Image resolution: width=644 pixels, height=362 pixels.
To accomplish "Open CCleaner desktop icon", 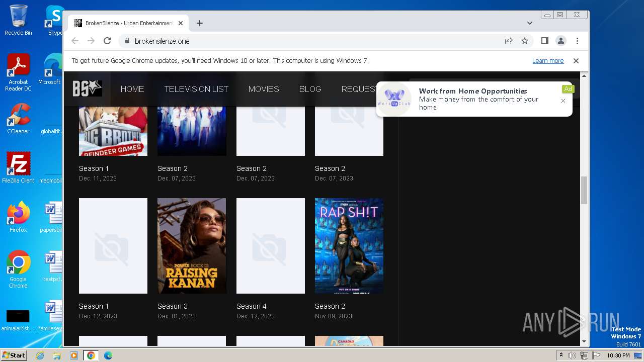I will click(x=18, y=119).
